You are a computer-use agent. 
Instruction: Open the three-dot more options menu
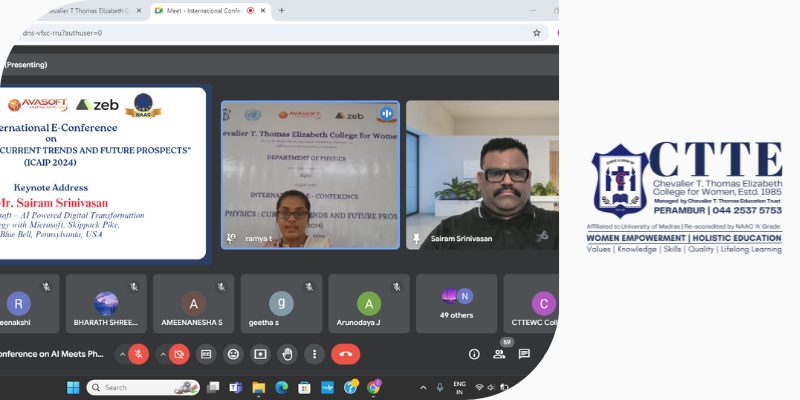[314, 354]
